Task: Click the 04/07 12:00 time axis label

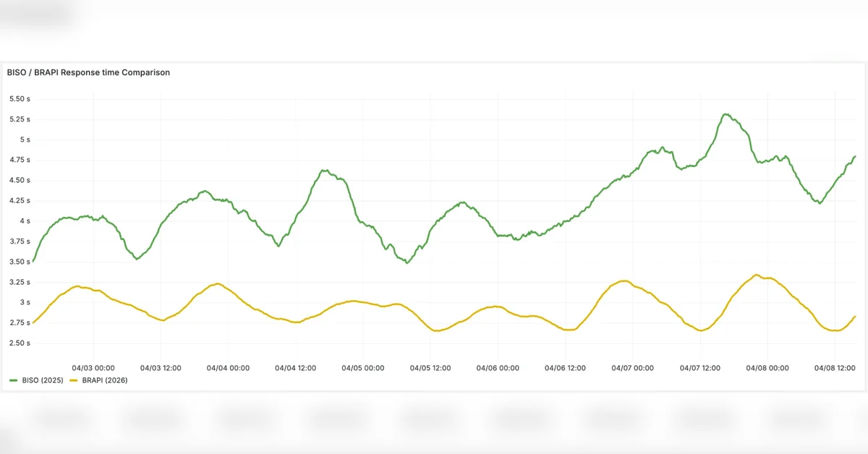Action: pos(700,368)
